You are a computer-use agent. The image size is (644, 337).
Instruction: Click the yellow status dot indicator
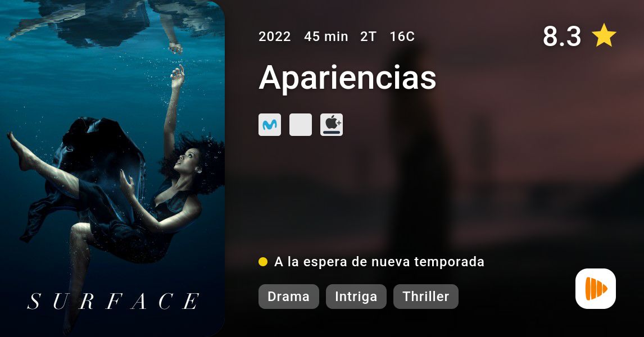coord(263,262)
